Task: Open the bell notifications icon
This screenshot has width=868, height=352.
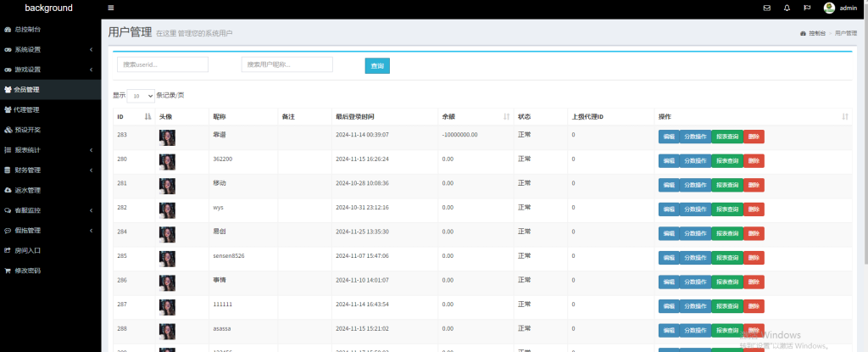Action: tap(787, 8)
